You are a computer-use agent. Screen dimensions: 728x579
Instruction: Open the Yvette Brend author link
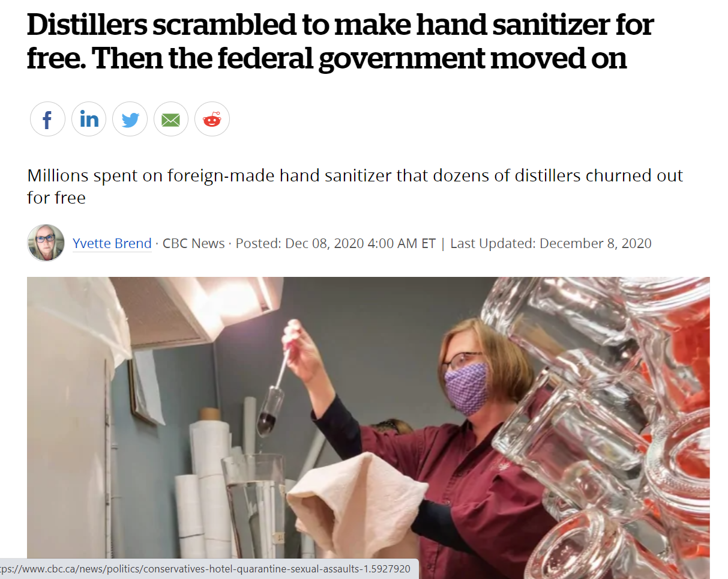[x=112, y=243]
